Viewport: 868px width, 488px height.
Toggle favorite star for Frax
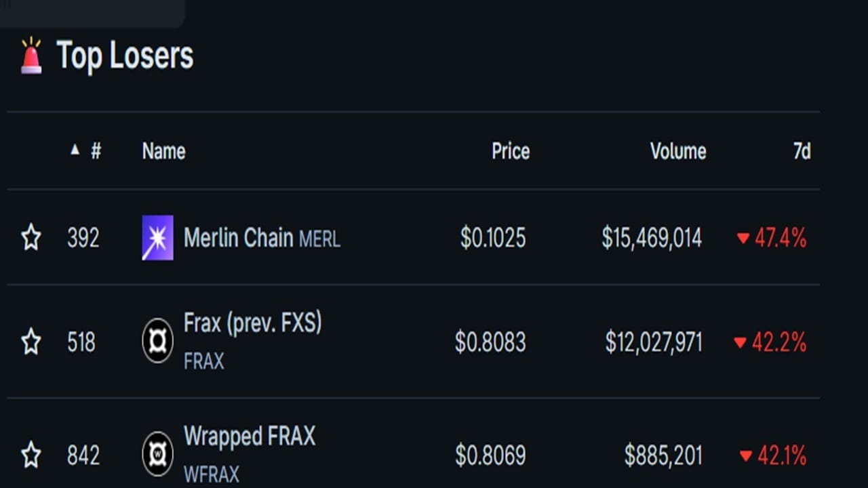click(x=31, y=342)
